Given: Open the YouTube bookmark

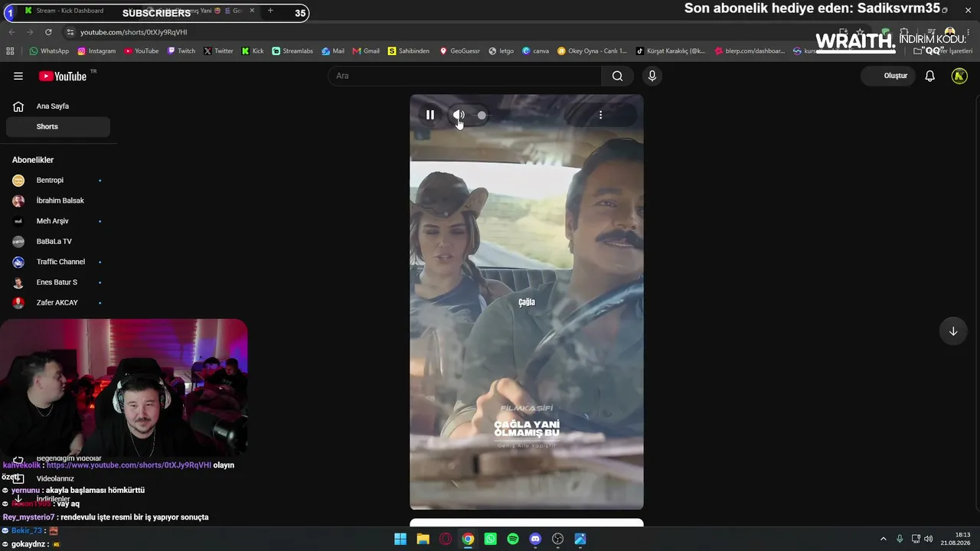Looking at the screenshot, I should click(x=142, y=51).
